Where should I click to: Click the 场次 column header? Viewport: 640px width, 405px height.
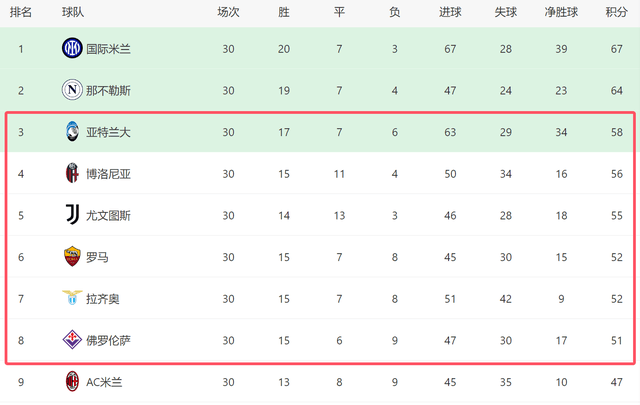(228, 12)
